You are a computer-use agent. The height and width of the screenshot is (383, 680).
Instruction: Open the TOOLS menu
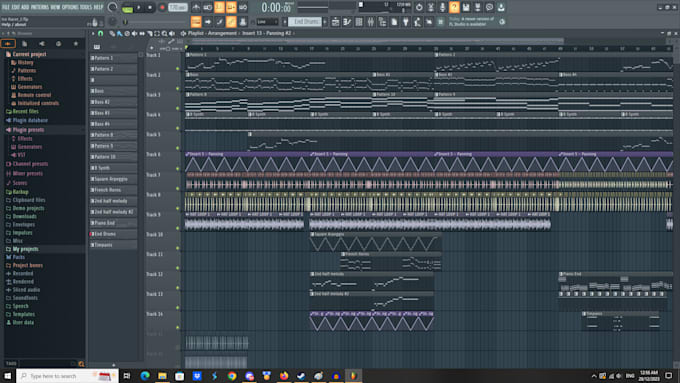coord(86,7)
